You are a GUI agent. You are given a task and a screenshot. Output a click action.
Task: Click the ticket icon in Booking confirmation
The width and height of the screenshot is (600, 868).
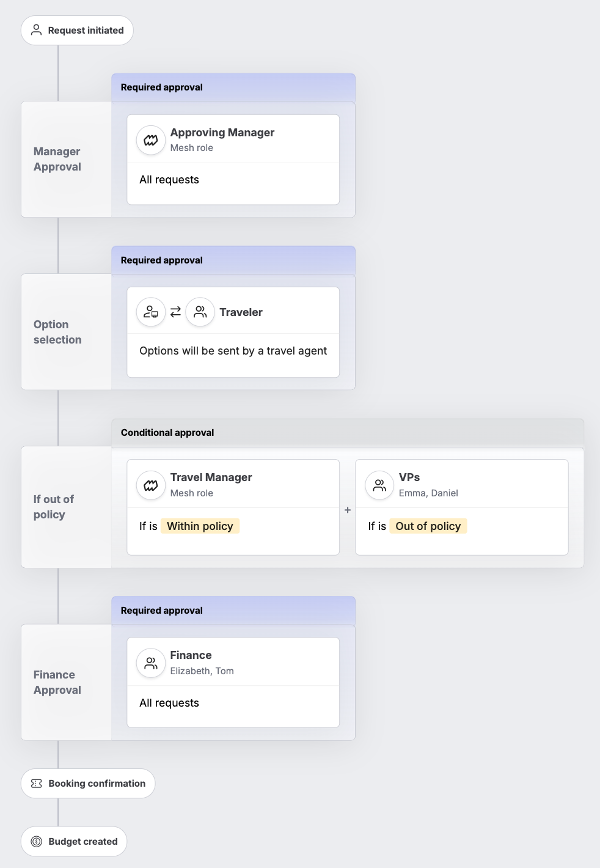click(x=37, y=784)
